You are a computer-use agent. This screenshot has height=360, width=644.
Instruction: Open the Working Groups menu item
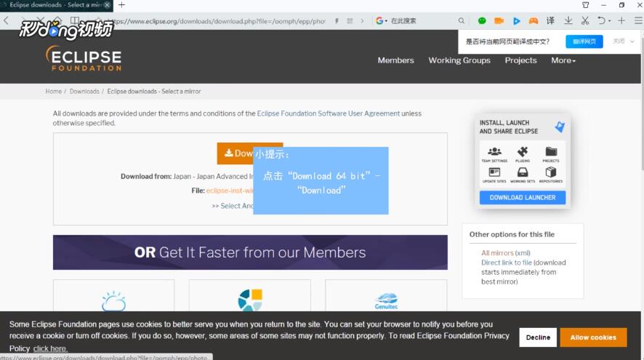459,60
